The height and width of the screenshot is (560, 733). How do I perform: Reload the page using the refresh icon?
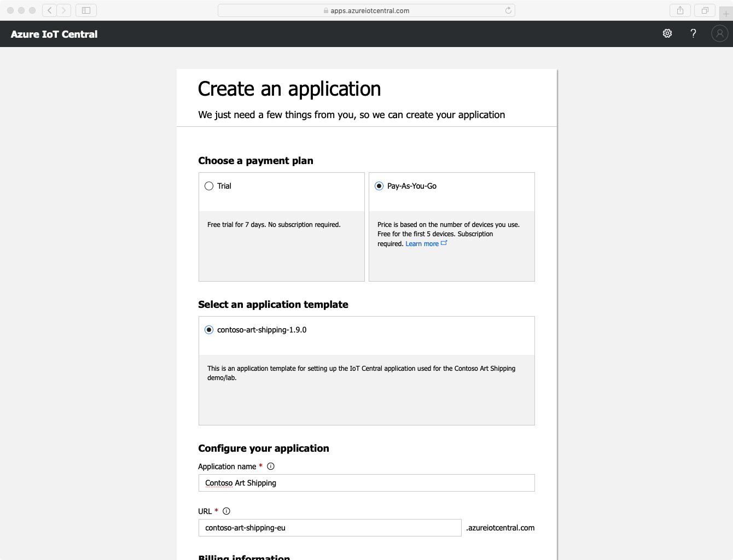pos(508,10)
